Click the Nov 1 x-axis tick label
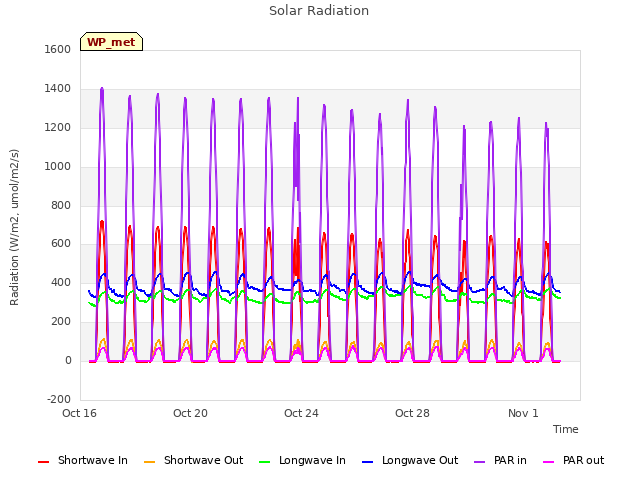The width and height of the screenshot is (640, 480). pyautogui.click(x=523, y=413)
